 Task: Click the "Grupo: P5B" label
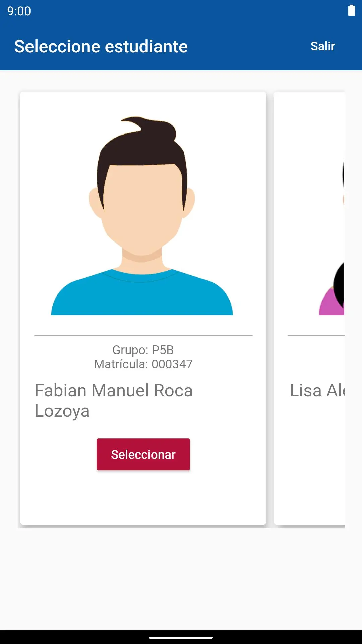point(143,350)
